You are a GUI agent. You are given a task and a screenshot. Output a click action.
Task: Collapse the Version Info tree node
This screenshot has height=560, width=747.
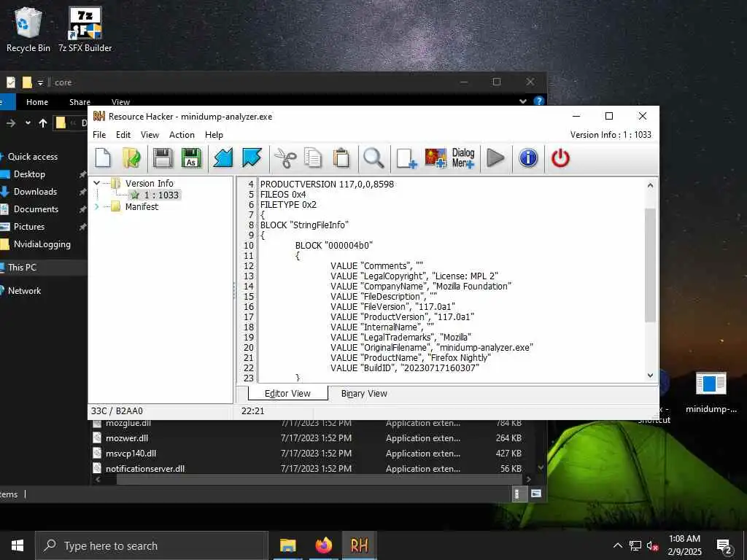coord(97,183)
